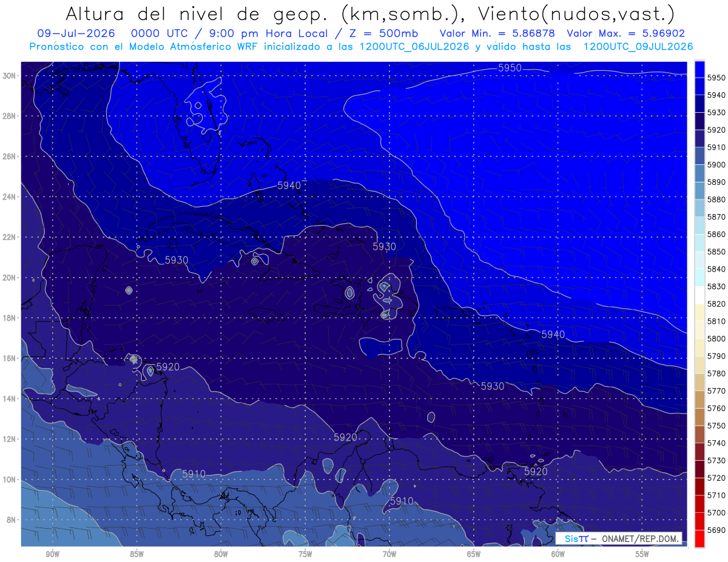Image resolution: width=728 pixels, height=562 pixels.
Task: Click the 5950 contour label on the map
Action: pyautogui.click(x=510, y=68)
